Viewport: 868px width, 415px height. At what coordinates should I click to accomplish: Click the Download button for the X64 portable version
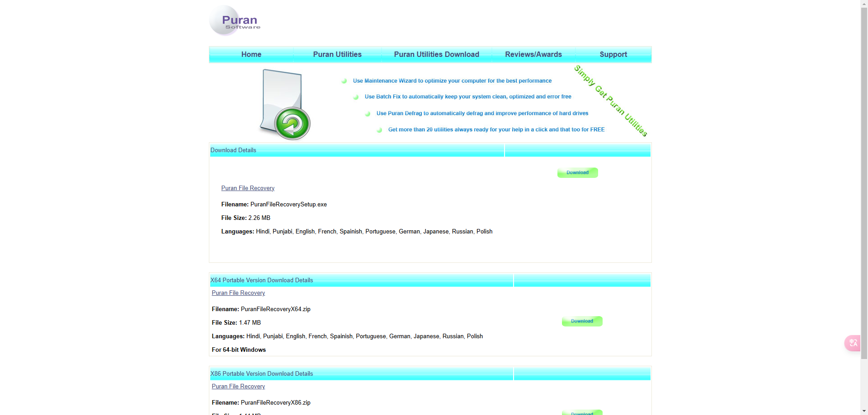582,321
